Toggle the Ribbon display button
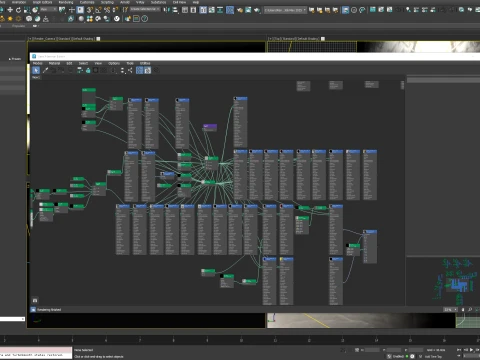 (203, 10)
